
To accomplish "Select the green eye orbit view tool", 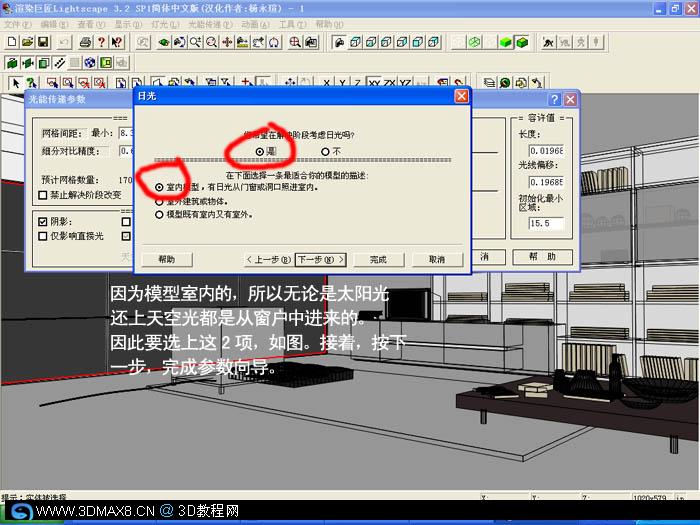I will (164, 42).
